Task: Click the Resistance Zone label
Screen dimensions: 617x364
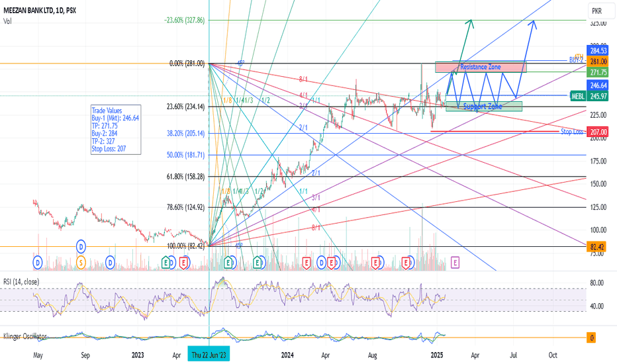Action: point(481,67)
